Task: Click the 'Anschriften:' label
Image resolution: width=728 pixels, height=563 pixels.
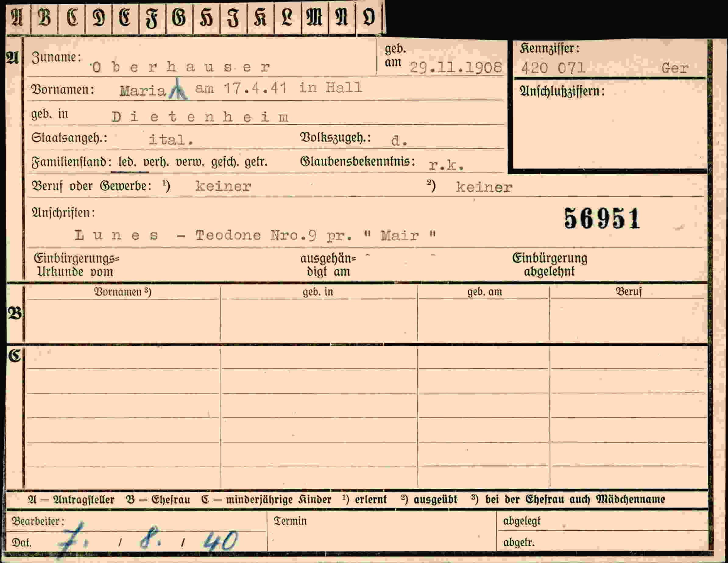Action: point(63,212)
